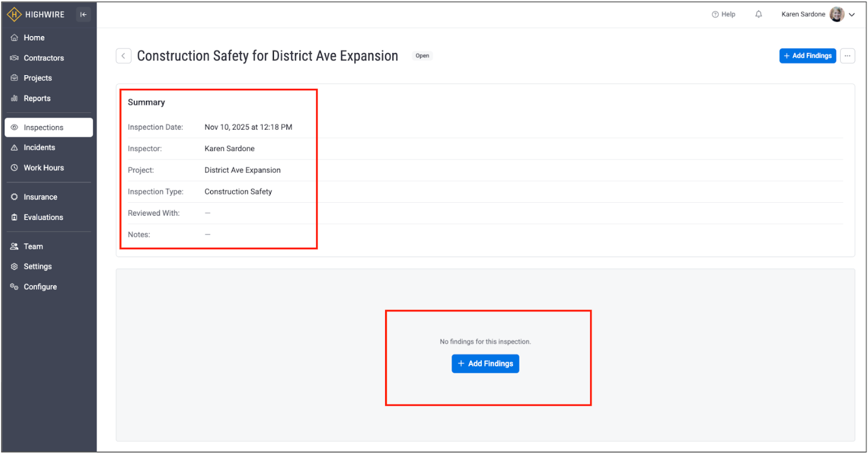Click Karen Sardone's profile avatar
The width and height of the screenshot is (868, 454).
pyautogui.click(x=837, y=15)
